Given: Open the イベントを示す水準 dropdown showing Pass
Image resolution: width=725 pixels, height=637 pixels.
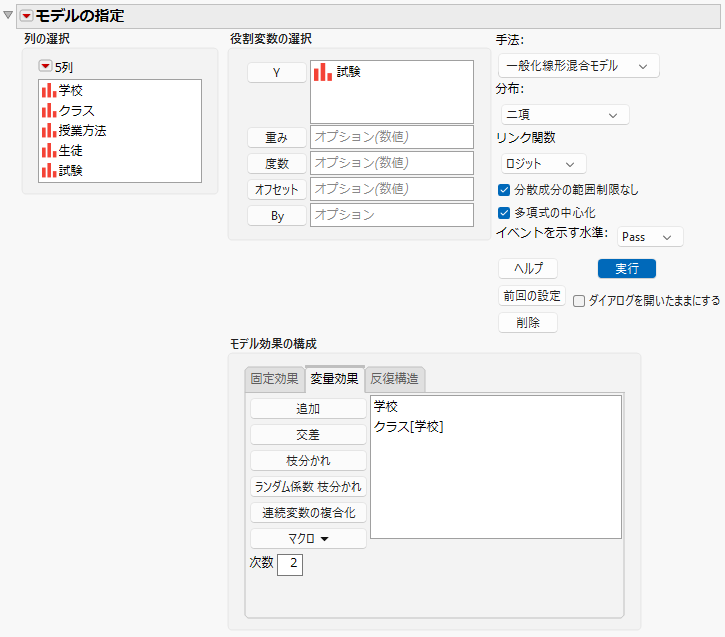Looking at the screenshot, I should 650,237.
